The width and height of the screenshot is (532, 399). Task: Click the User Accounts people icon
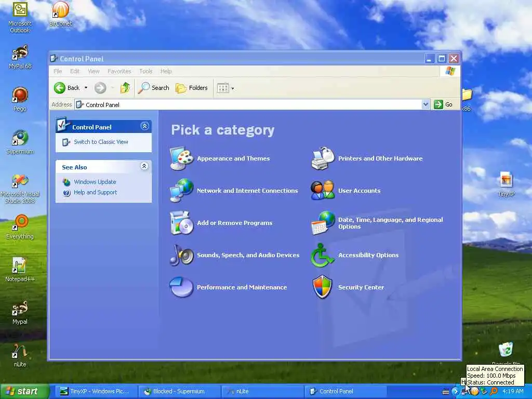(323, 190)
